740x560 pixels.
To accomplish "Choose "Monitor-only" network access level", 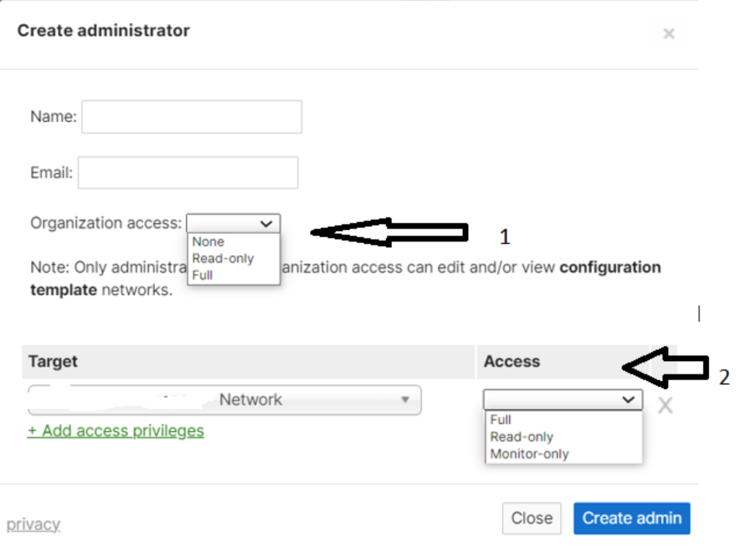I will click(x=529, y=454).
